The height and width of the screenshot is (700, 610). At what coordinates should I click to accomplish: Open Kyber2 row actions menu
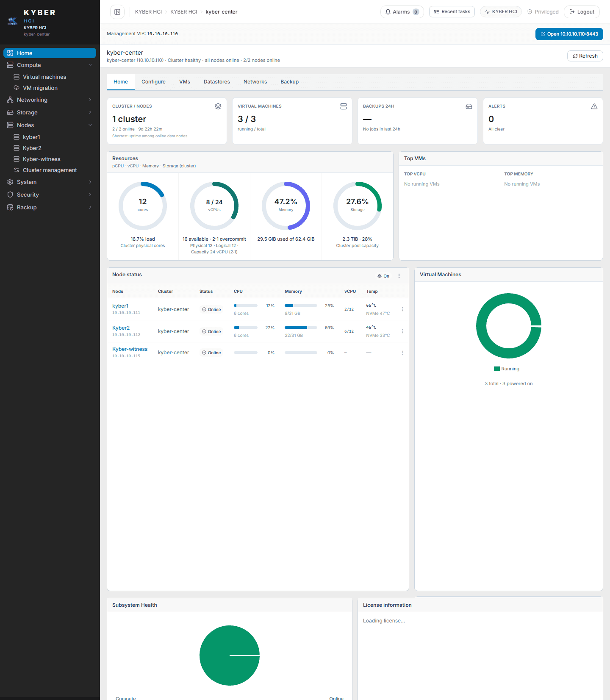[x=402, y=331]
